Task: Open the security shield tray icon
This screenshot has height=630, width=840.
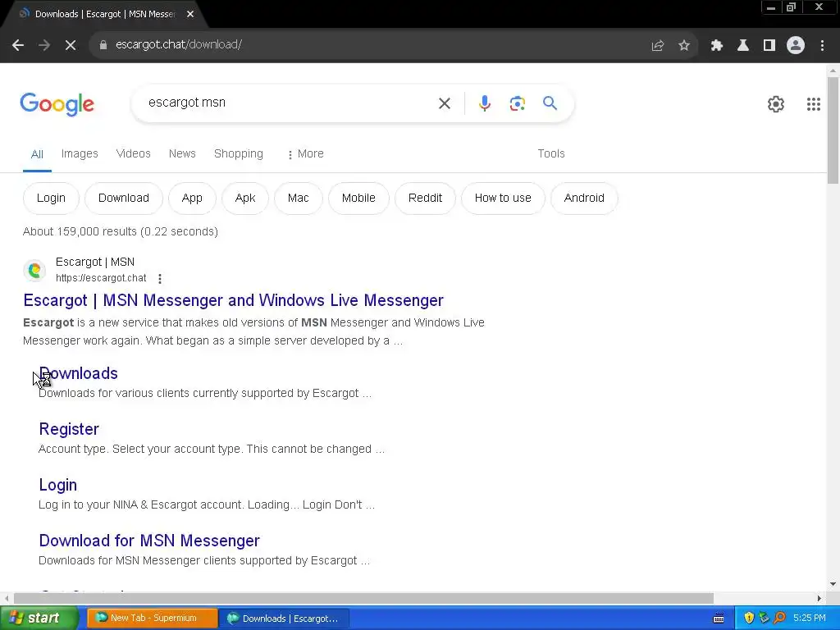Action: coord(748,619)
